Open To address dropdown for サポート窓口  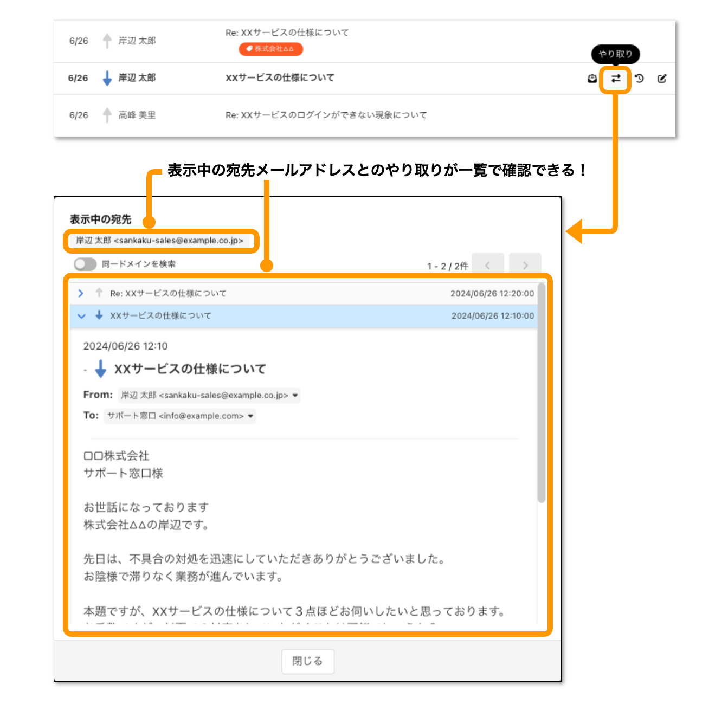point(250,416)
